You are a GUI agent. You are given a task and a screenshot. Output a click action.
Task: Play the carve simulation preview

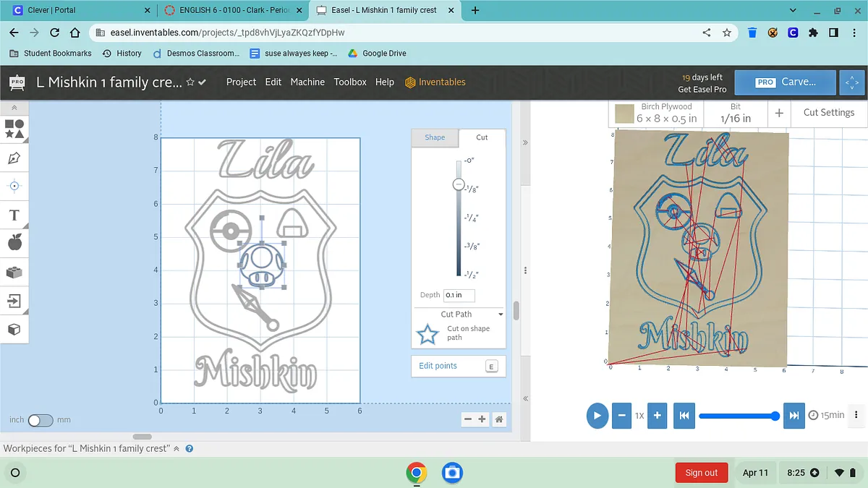(597, 416)
